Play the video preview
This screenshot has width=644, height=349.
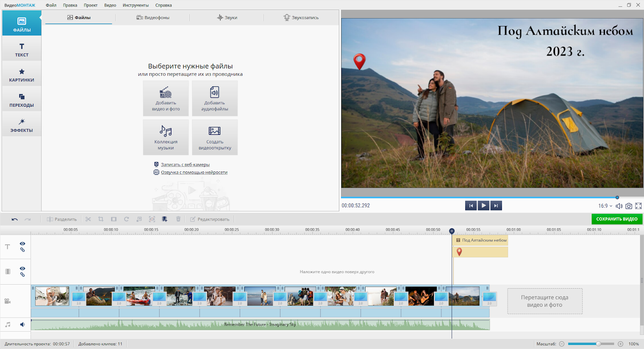coord(483,206)
